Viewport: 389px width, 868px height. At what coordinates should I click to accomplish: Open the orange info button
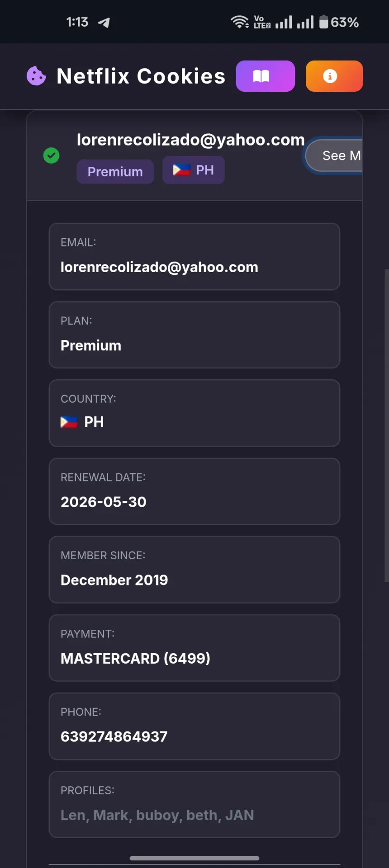click(334, 76)
